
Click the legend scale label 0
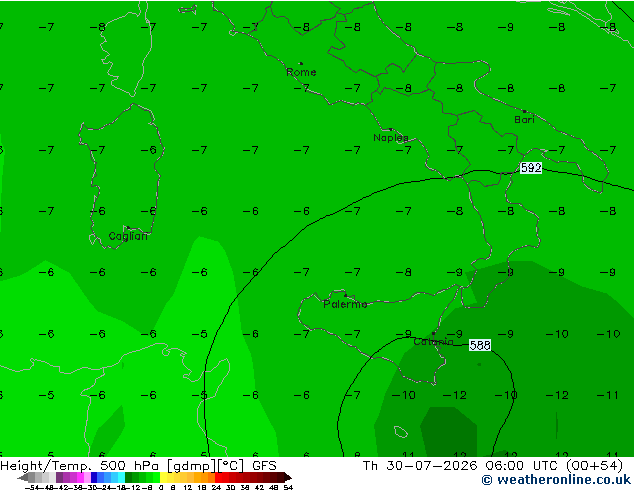(x=161, y=487)
